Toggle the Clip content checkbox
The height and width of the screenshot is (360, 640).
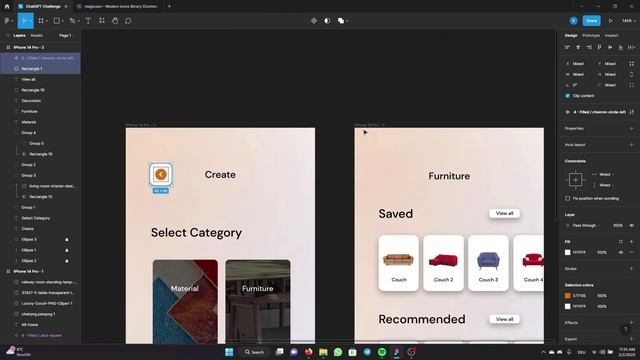[567, 96]
